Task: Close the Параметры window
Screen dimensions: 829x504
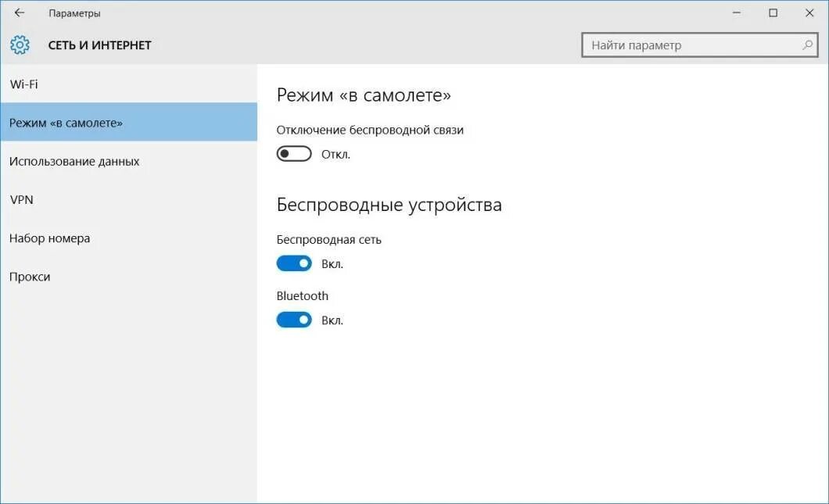Action: (809, 13)
